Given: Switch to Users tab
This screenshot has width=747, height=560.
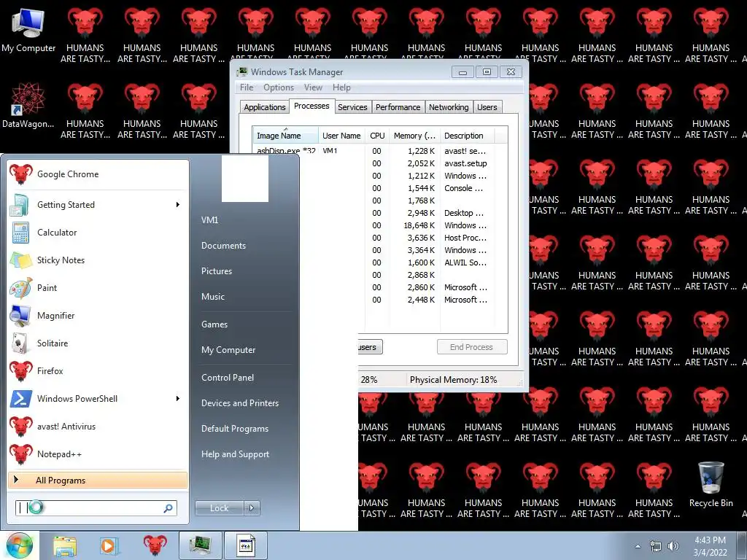Looking at the screenshot, I should [x=487, y=107].
